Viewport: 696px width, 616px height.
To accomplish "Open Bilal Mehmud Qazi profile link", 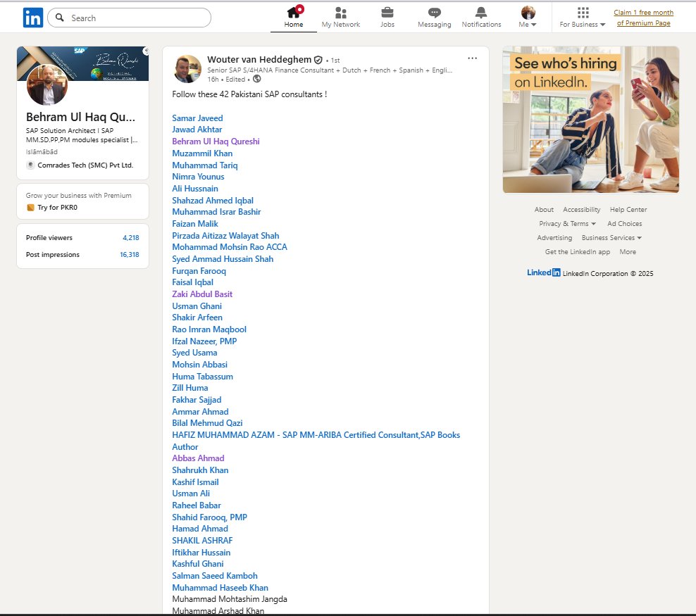I will (x=207, y=423).
